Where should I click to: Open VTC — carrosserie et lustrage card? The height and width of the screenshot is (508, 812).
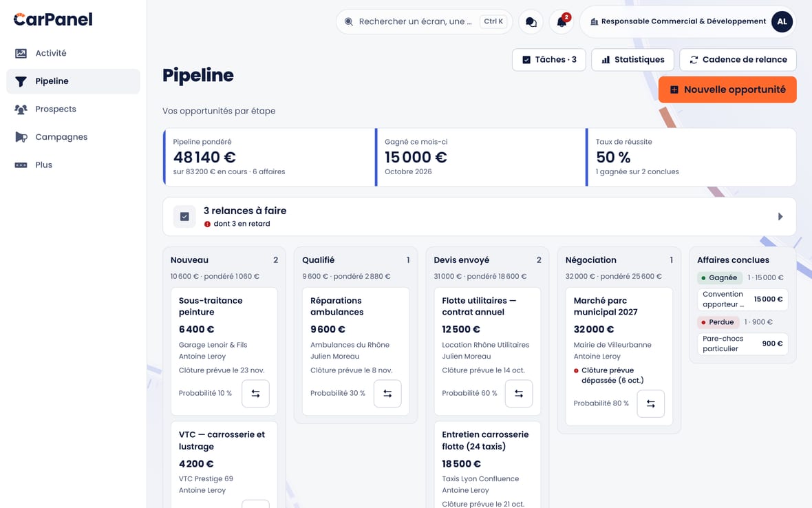click(224, 465)
